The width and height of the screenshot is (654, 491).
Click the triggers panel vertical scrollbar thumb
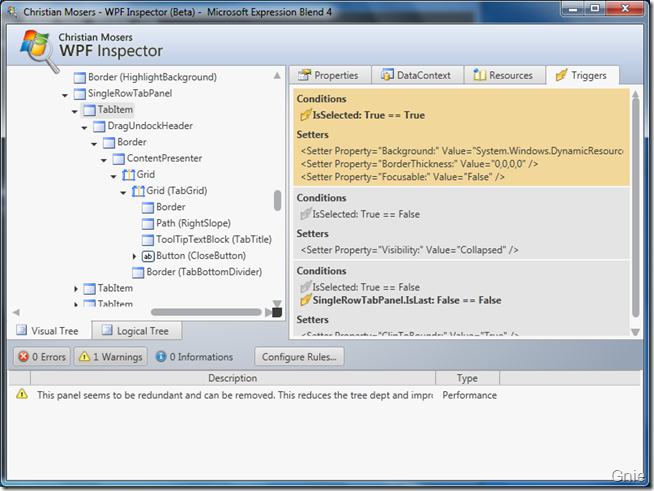point(635,206)
